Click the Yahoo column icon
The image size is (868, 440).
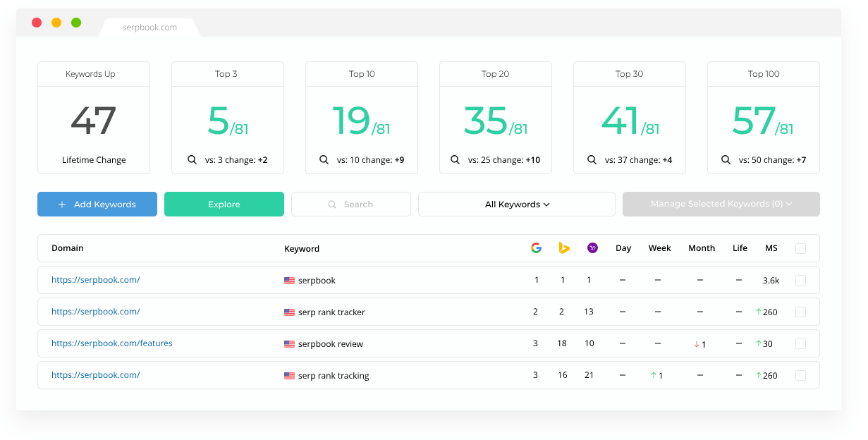(592, 248)
